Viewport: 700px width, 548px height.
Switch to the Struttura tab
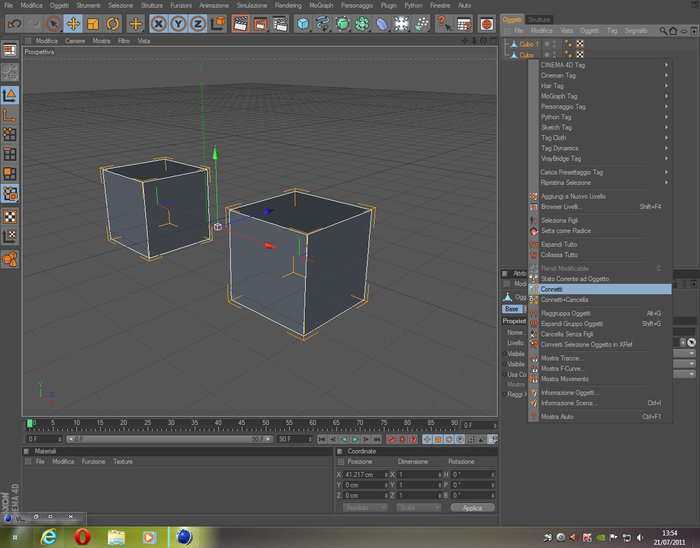pyautogui.click(x=539, y=20)
